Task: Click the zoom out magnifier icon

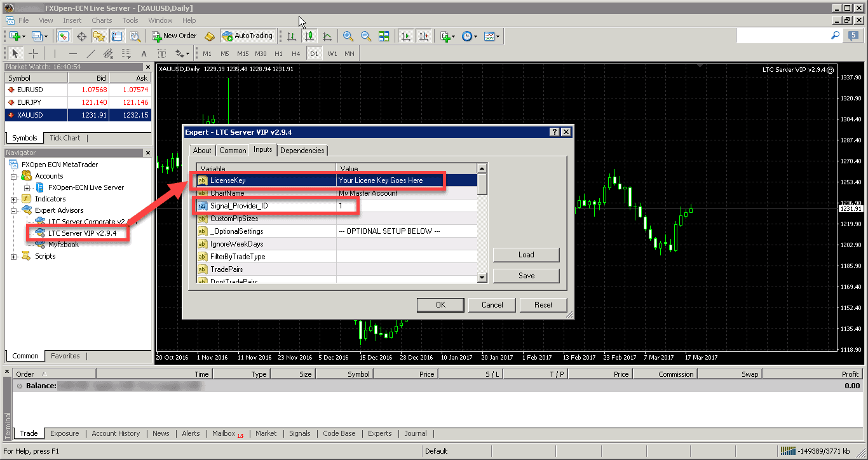Action: [365, 36]
